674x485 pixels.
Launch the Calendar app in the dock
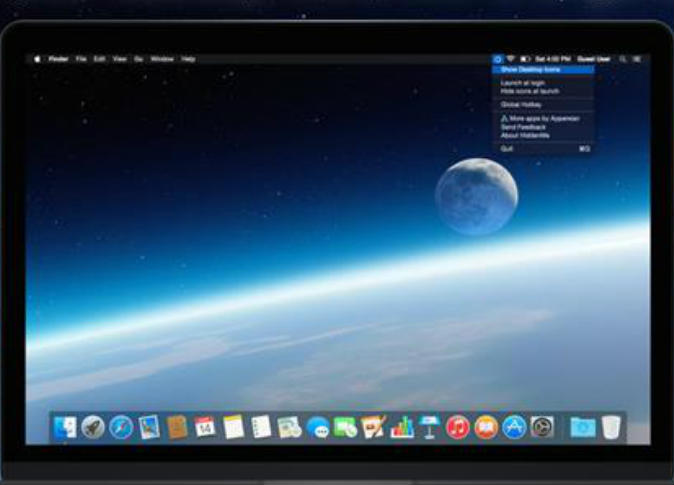205,427
